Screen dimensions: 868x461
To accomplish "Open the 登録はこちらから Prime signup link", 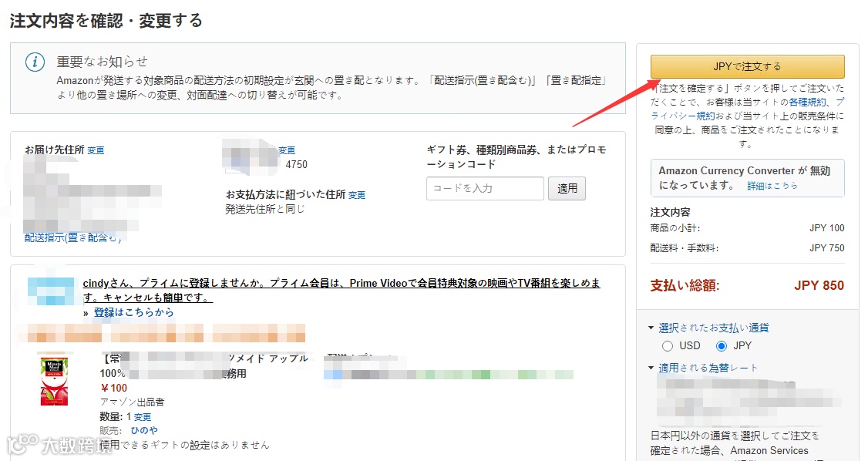I will (133, 312).
